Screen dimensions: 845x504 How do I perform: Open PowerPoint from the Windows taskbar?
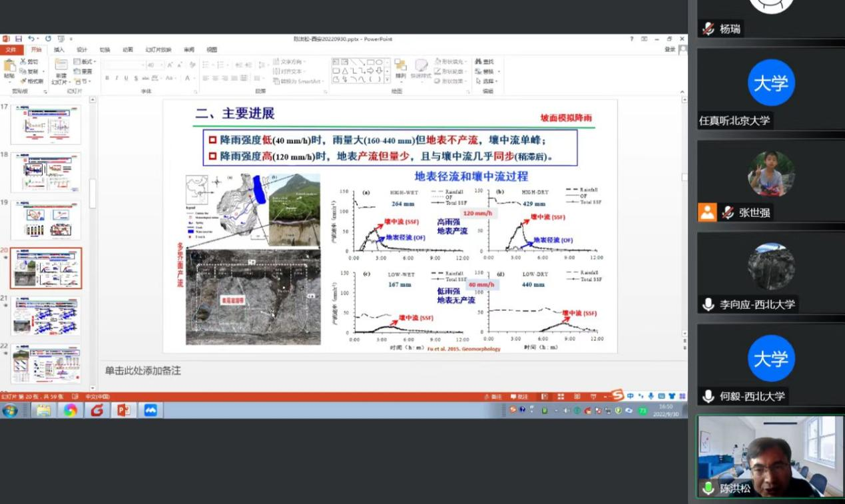pyautogui.click(x=123, y=410)
